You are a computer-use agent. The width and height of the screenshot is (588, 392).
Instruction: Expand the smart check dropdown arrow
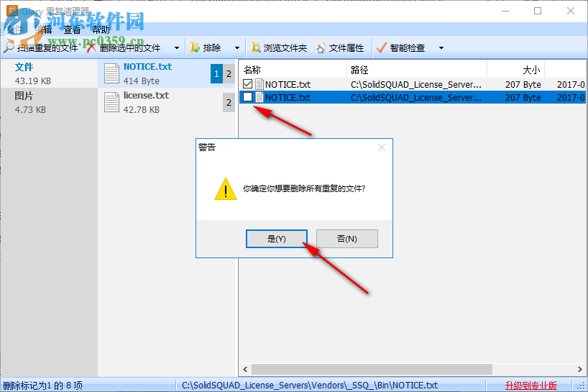point(441,48)
